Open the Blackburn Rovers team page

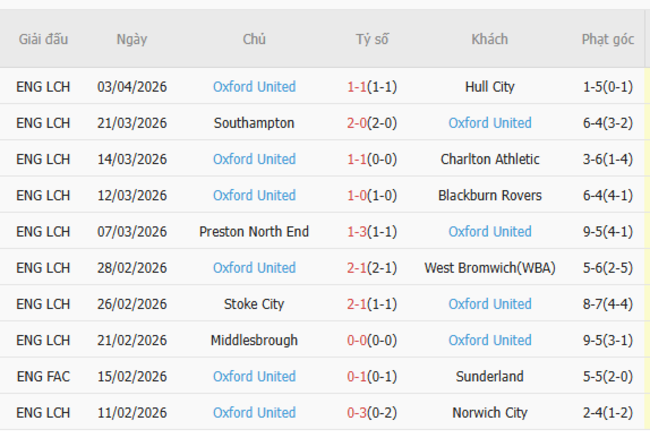(x=490, y=195)
